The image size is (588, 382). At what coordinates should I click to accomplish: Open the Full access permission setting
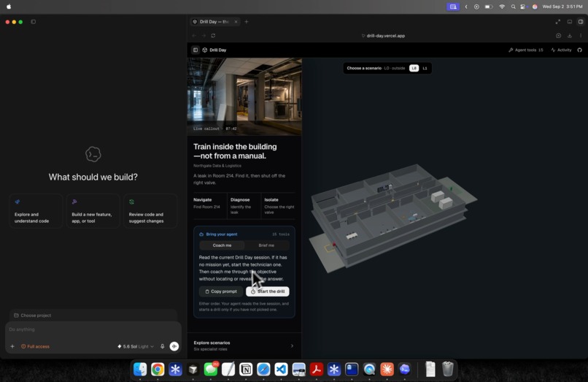click(35, 346)
